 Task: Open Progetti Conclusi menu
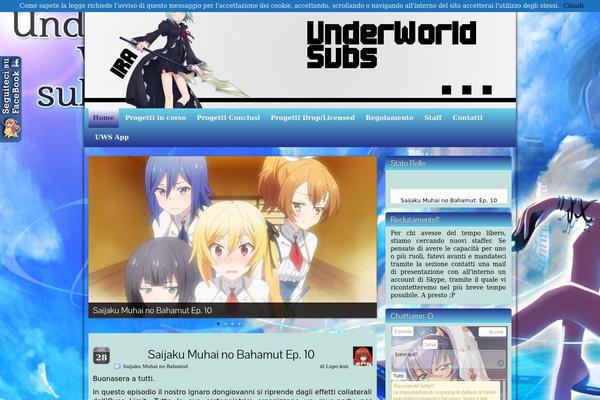228,118
